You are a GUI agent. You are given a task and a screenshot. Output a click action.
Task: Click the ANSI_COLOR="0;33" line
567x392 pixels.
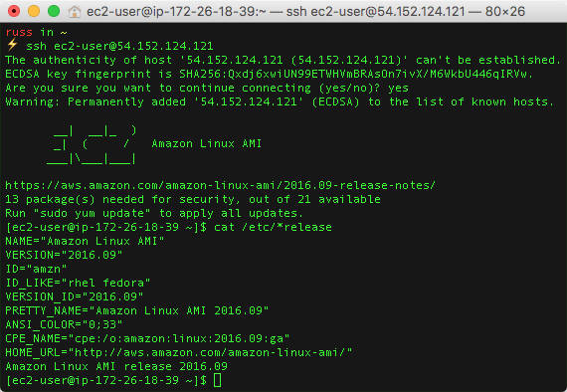coord(64,324)
